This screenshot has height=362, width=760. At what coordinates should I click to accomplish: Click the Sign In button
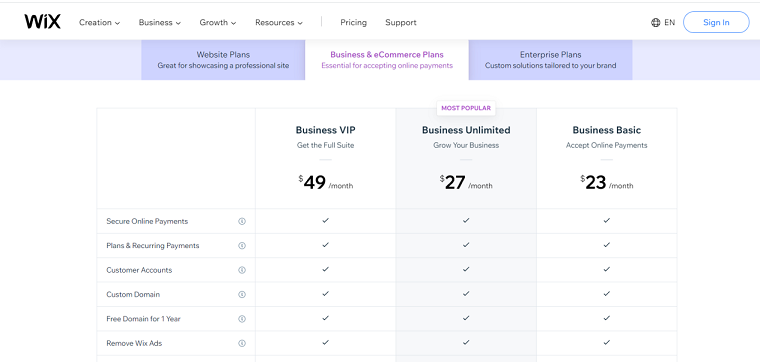[x=716, y=22]
